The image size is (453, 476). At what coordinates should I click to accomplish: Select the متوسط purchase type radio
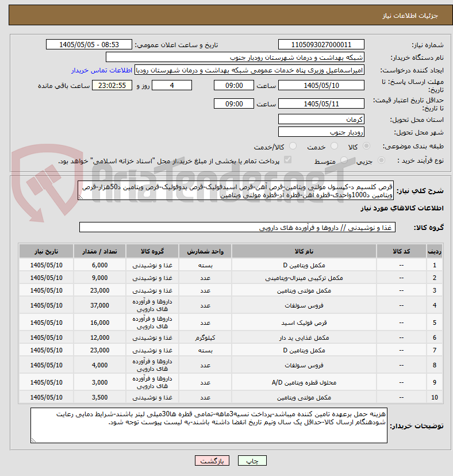(344, 160)
